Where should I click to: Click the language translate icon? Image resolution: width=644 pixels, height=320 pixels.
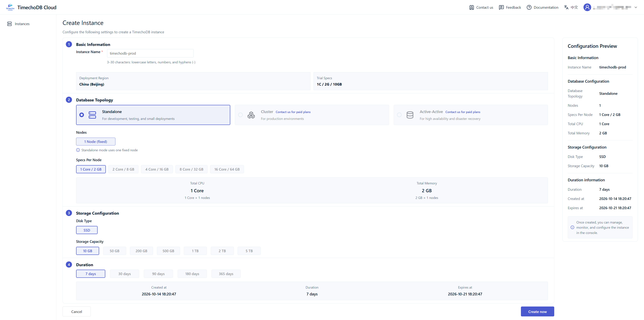566,8
